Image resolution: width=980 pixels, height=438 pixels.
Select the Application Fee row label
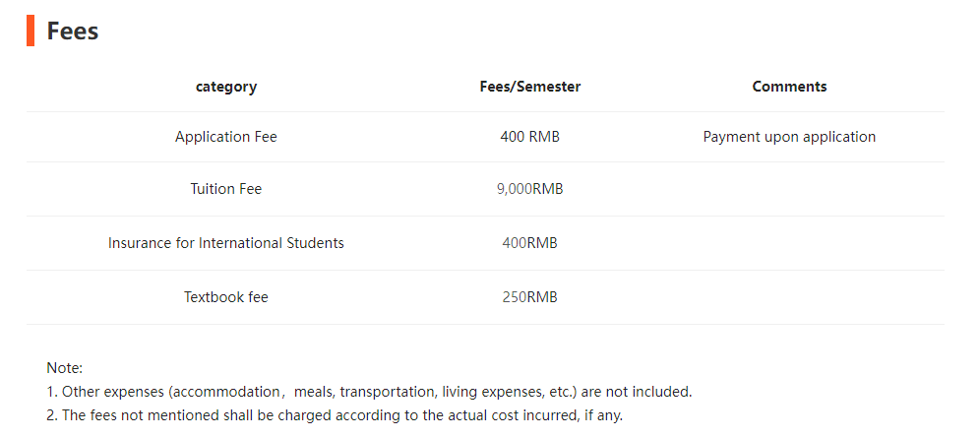(226, 137)
